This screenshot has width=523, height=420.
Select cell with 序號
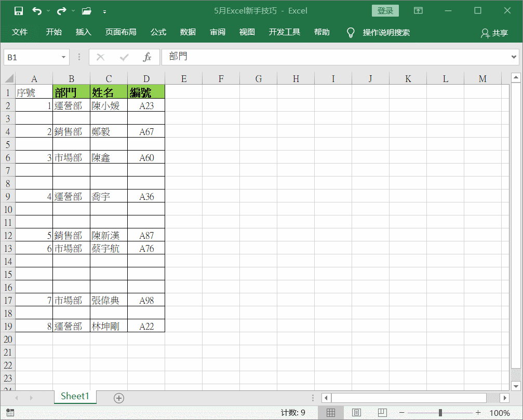click(x=34, y=92)
